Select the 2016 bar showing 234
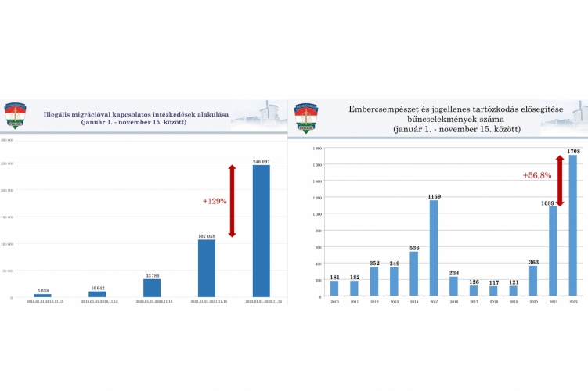The width and height of the screenshot is (588, 391). (x=455, y=286)
